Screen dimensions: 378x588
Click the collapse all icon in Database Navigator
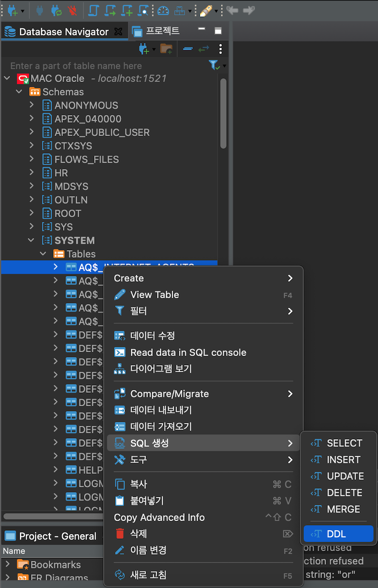coord(188,49)
